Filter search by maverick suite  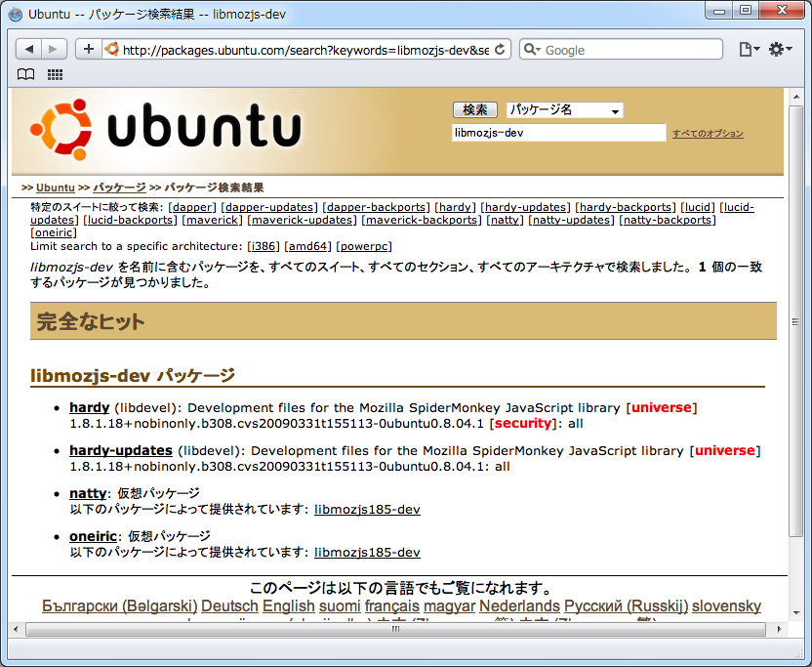[x=213, y=220]
